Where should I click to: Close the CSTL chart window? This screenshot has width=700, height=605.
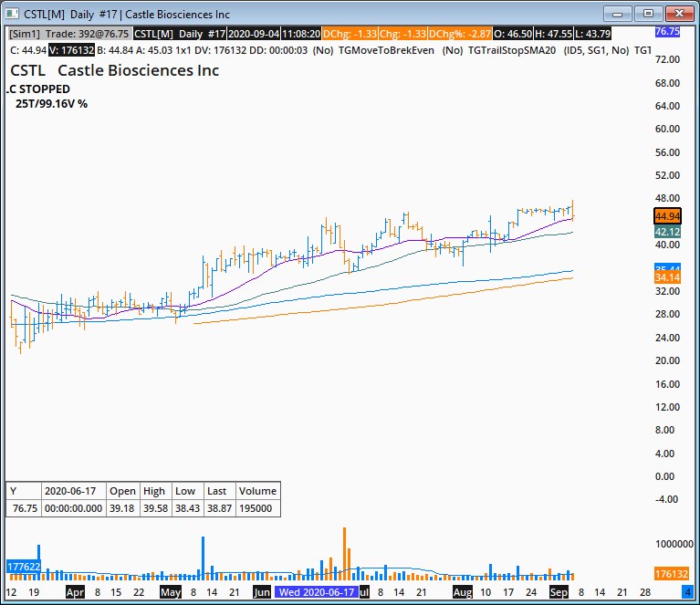tap(679, 14)
